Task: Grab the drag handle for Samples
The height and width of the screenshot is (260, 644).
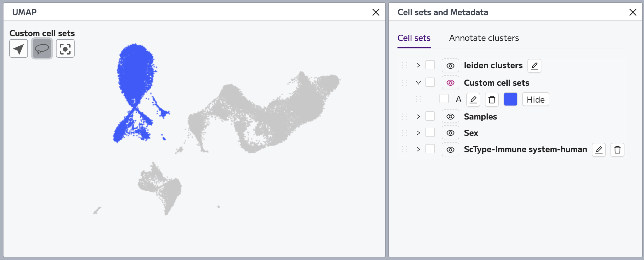Action: pos(404,117)
